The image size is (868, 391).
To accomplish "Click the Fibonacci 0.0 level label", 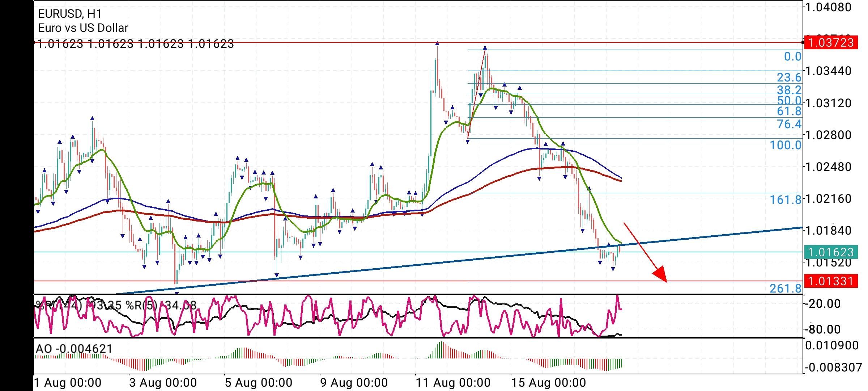I will (x=792, y=57).
